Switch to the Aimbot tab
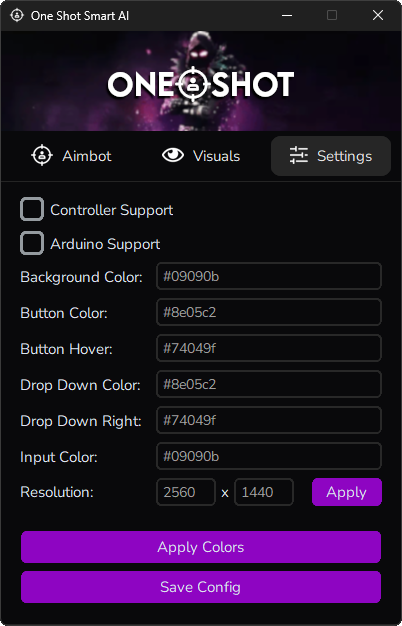 [72, 156]
